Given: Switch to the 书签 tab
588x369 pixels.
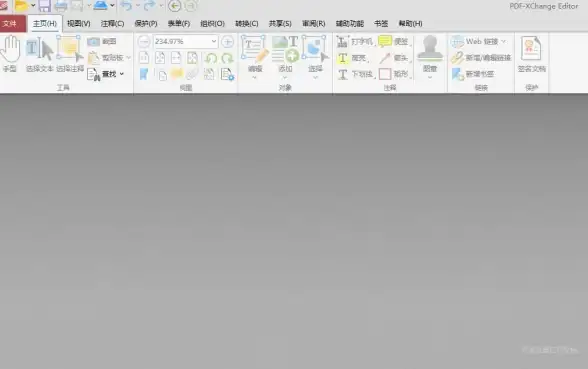Looking at the screenshot, I should (x=381, y=24).
